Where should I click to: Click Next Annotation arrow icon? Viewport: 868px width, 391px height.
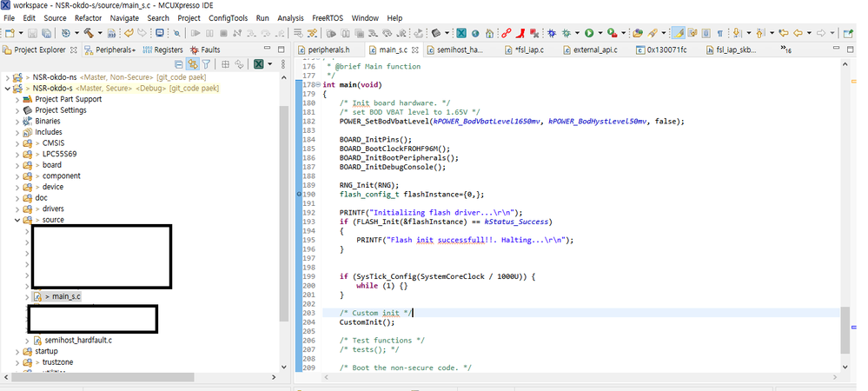[736, 33]
